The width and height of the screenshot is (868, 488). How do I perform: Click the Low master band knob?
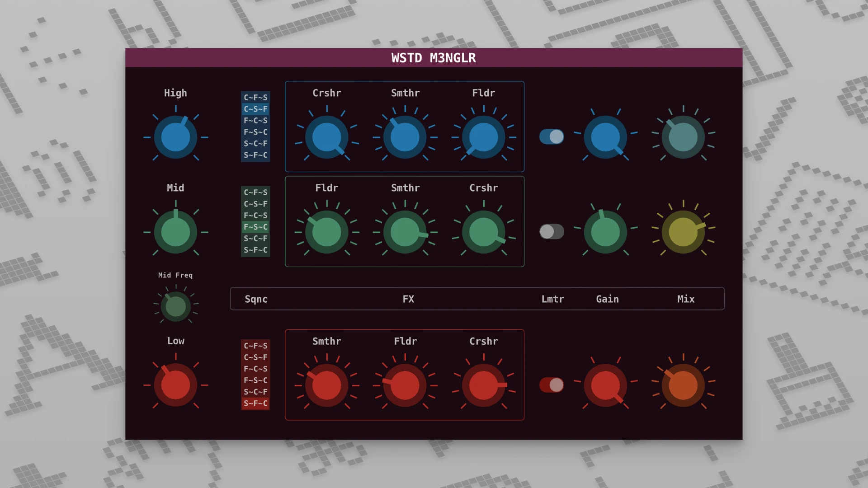(x=175, y=385)
